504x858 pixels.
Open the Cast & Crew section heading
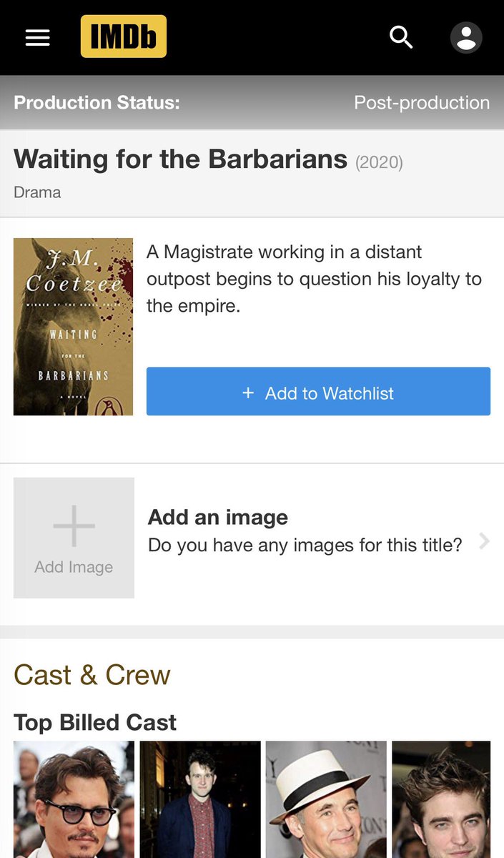point(92,675)
